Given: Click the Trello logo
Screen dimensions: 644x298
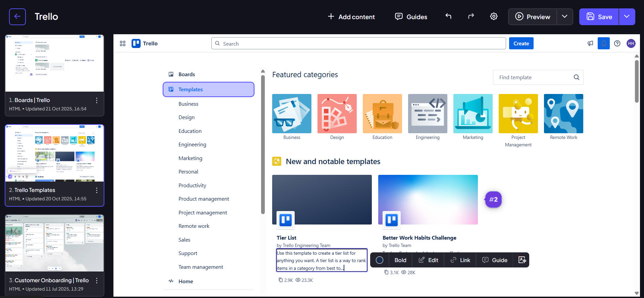Looking at the screenshot, I should point(145,44).
